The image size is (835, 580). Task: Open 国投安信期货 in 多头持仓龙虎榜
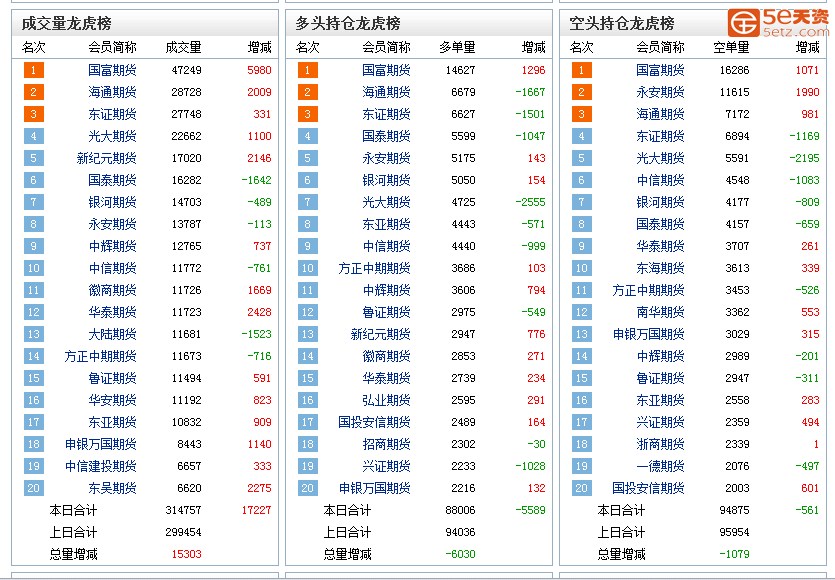coord(374,422)
